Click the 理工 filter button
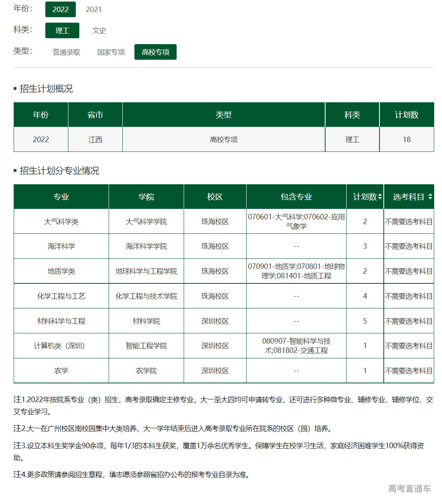This screenshot has height=504, width=442. tap(62, 30)
